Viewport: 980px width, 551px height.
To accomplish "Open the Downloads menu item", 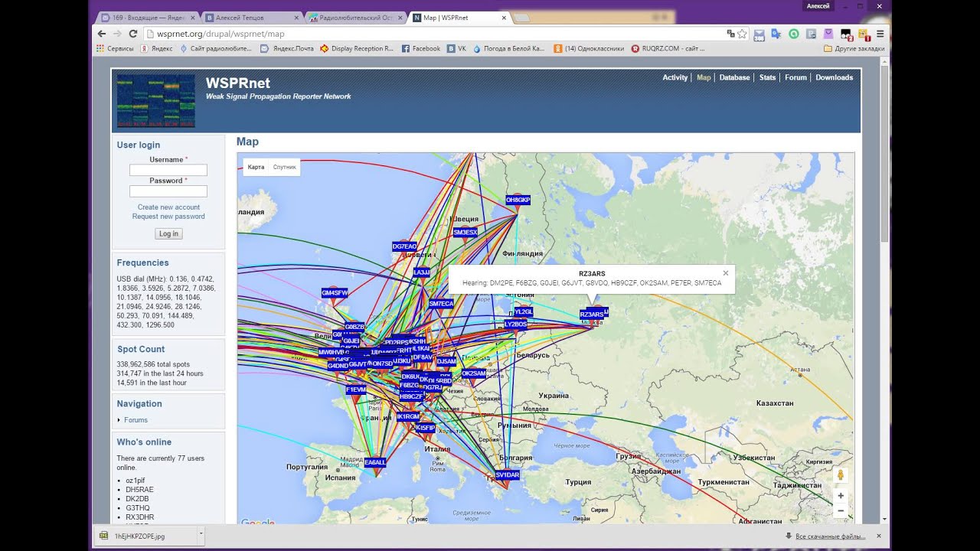I will pos(834,77).
